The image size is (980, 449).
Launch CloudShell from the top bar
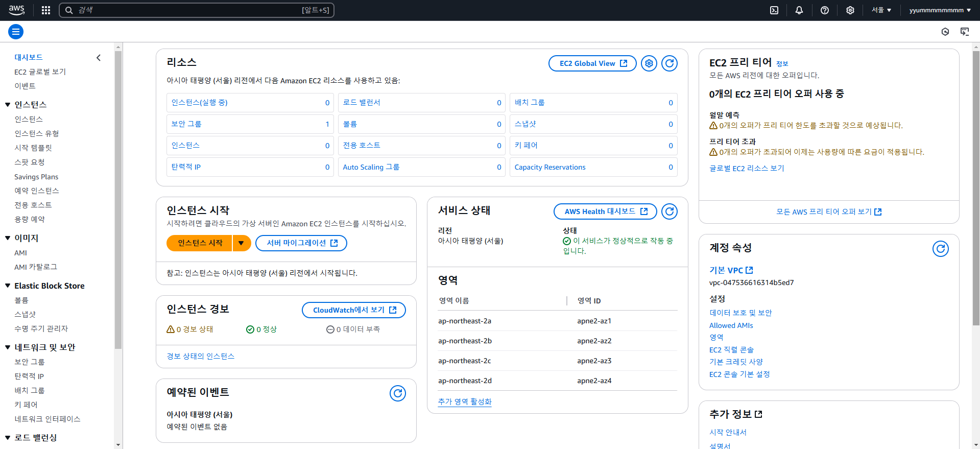pyautogui.click(x=774, y=10)
